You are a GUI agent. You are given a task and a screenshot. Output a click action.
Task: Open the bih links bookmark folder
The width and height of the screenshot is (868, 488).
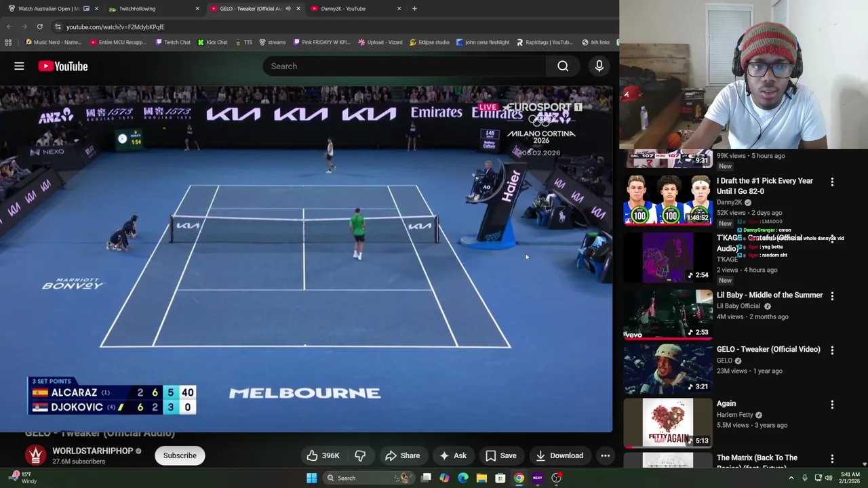click(x=595, y=42)
